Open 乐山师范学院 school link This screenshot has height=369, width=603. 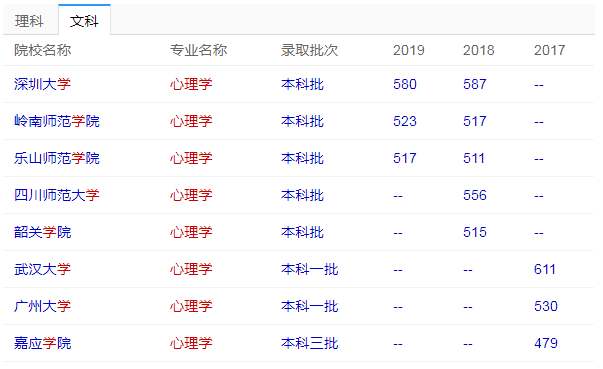[57, 158]
